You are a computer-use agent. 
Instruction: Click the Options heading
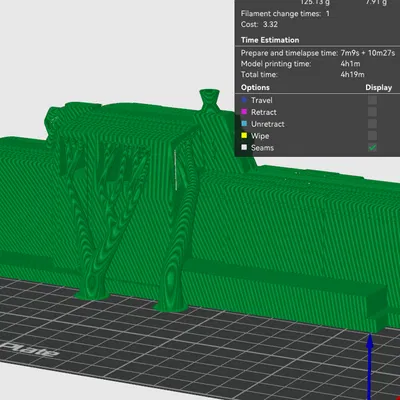(255, 87)
